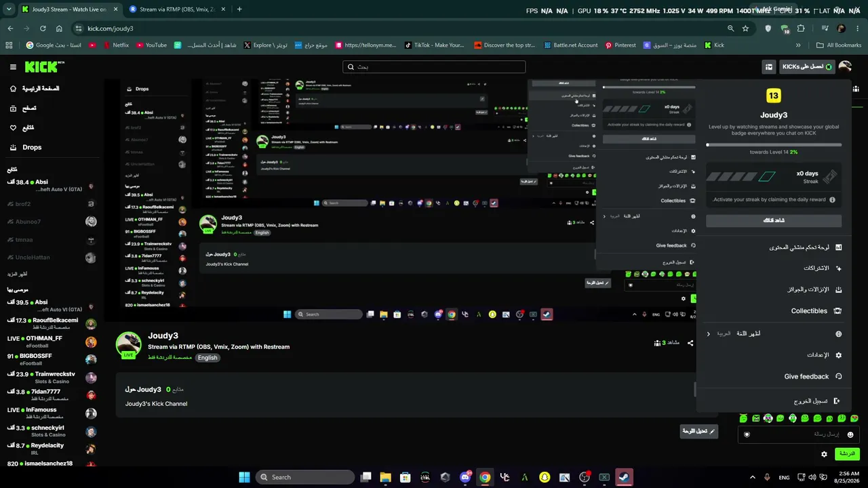Switch to the Stream via RTMP browser tab

(177, 9)
